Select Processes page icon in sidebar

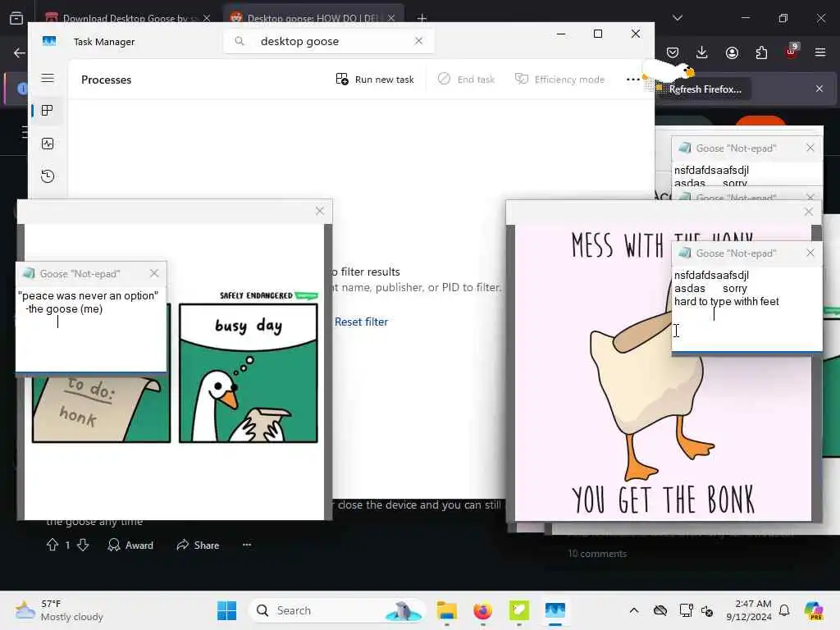[x=47, y=111]
